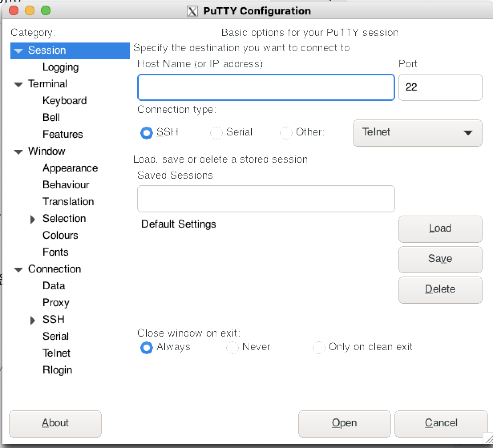Click the yellow minimize window button
493x448 pixels.
click(30, 10)
